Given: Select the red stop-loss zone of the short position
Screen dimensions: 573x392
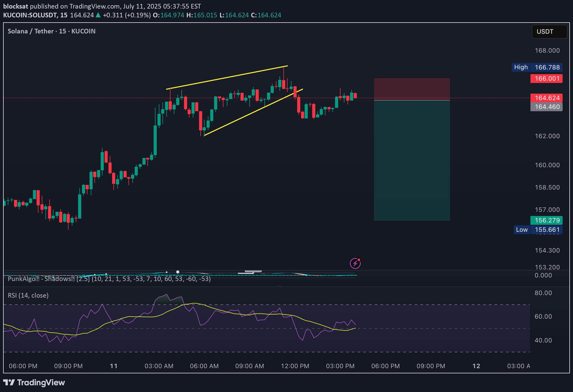Looking at the screenshot, I should (412, 89).
